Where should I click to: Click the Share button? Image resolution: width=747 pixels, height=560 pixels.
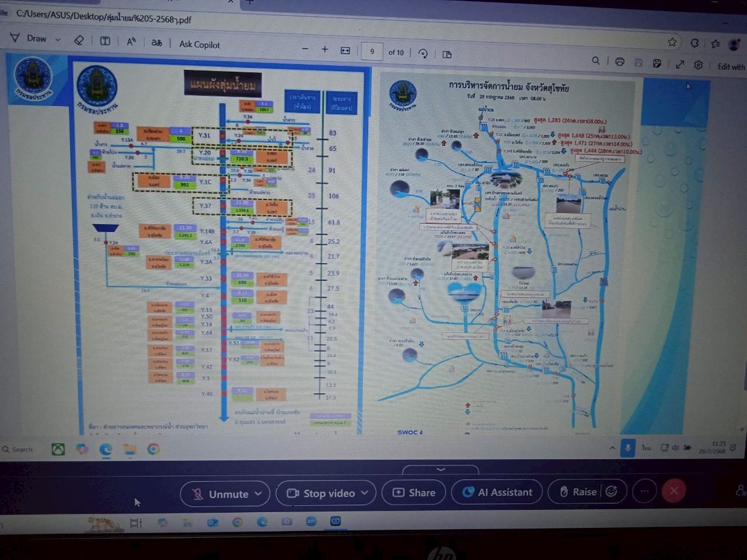414,493
